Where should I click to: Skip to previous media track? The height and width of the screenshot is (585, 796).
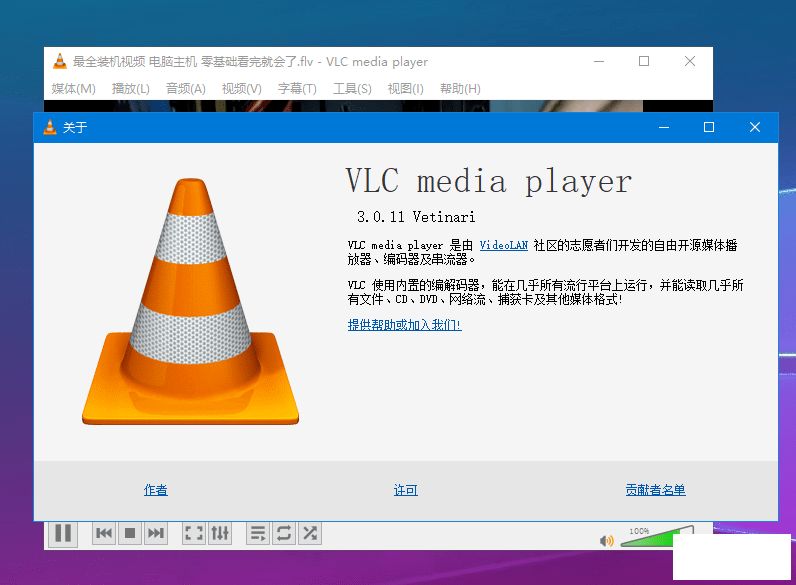(x=104, y=533)
